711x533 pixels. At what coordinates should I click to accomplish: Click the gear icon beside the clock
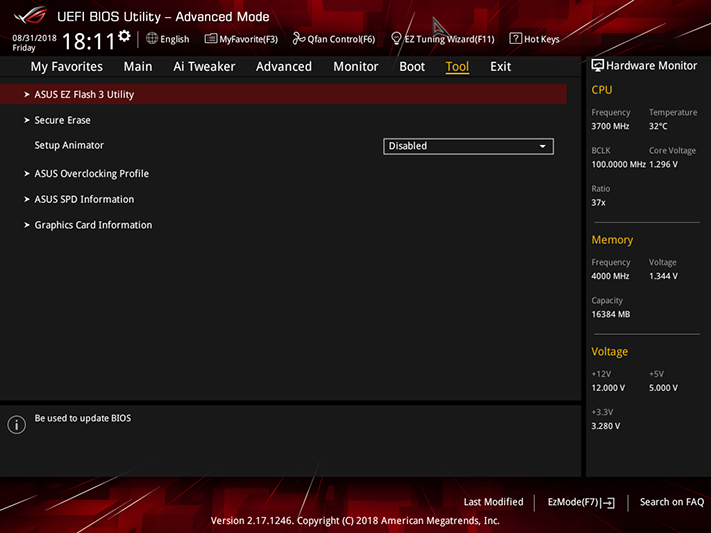(124, 36)
